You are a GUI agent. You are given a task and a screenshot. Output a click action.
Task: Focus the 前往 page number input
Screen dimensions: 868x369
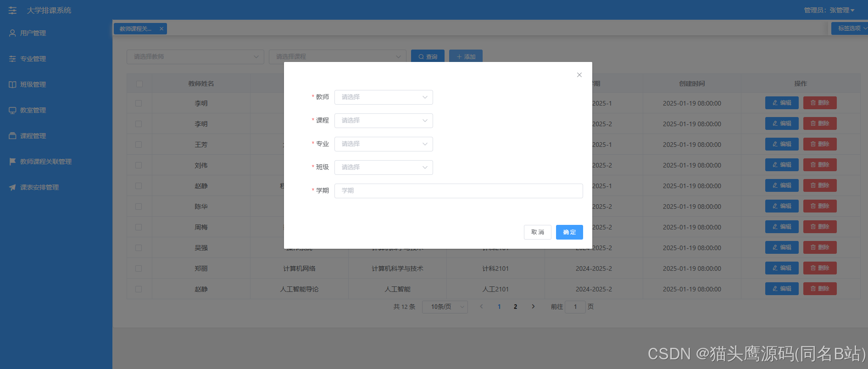(x=575, y=307)
